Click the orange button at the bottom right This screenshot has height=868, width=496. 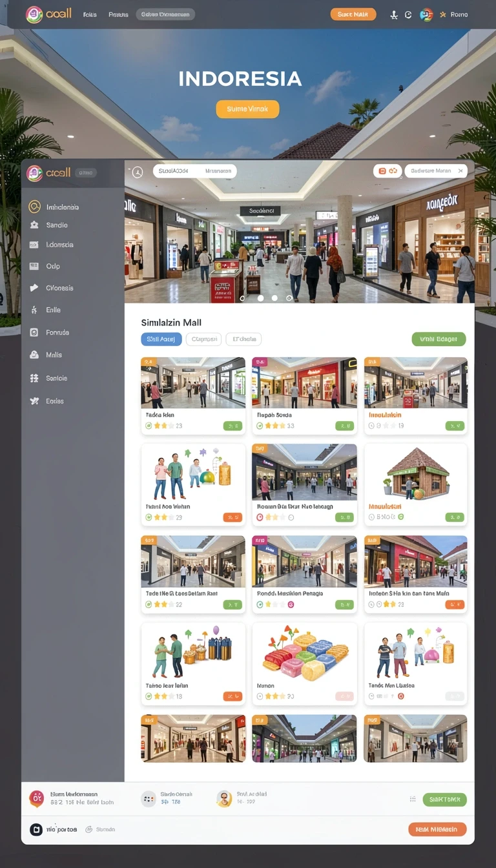pyautogui.click(x=437, y=829)
